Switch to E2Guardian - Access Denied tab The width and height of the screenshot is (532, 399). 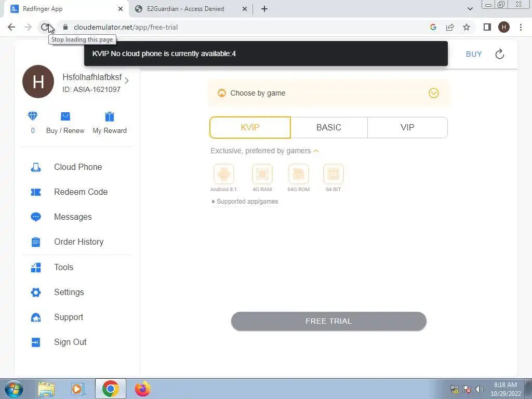click(190, 9)
